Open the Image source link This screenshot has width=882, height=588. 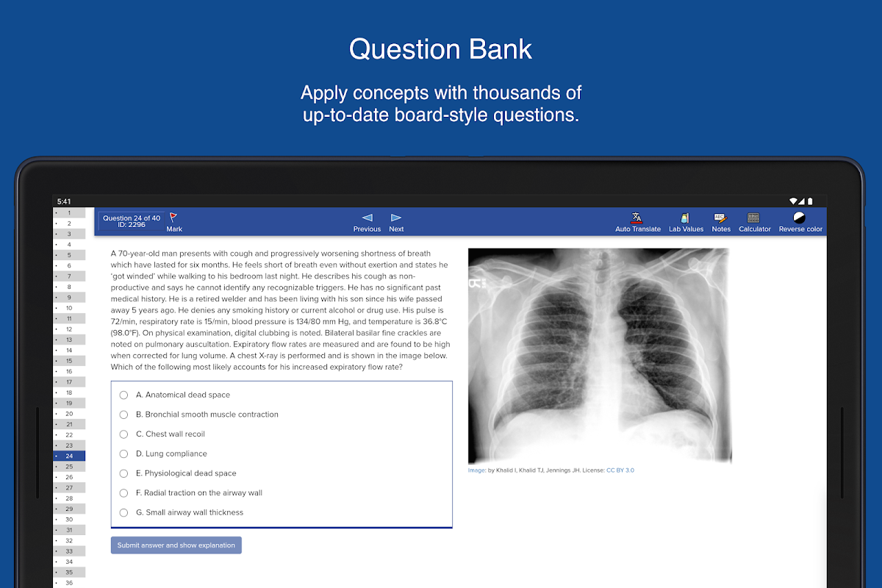pyautogui.click(x=477, y=470)
